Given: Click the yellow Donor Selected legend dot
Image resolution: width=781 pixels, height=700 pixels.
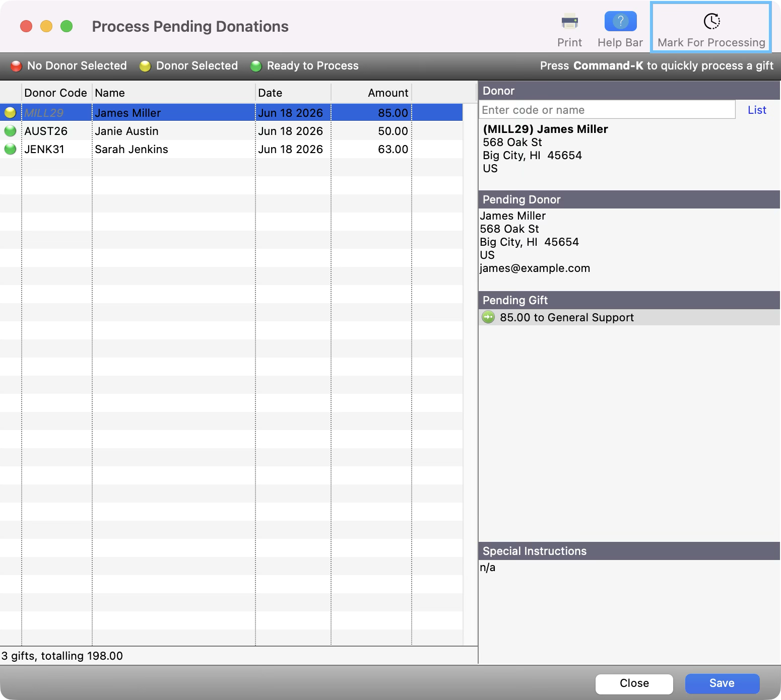Looking at the screenshot, I should click(x=145, y=66).
